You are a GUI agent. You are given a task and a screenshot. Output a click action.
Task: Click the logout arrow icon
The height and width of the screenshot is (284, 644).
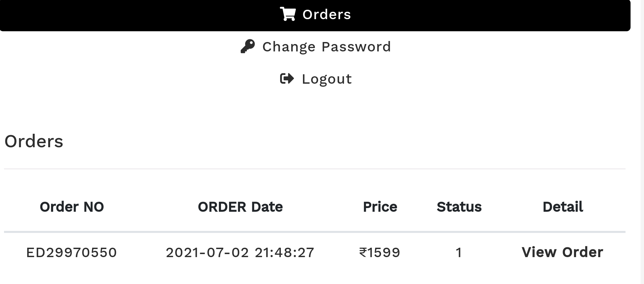pyautogui.click(x=287, y=79)
